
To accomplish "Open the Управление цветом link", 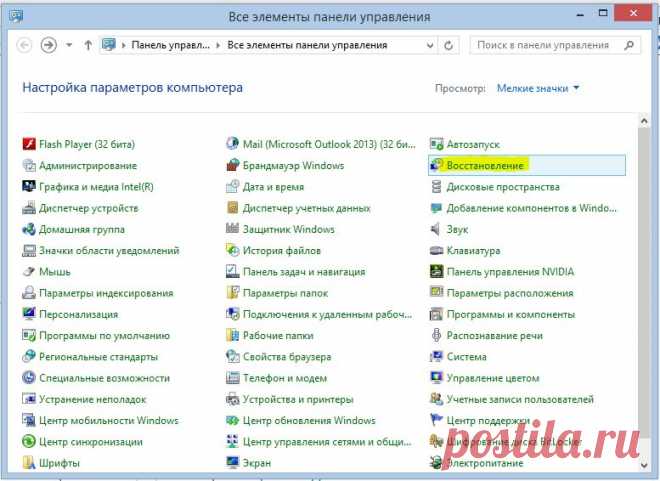I will click(493, 378).
